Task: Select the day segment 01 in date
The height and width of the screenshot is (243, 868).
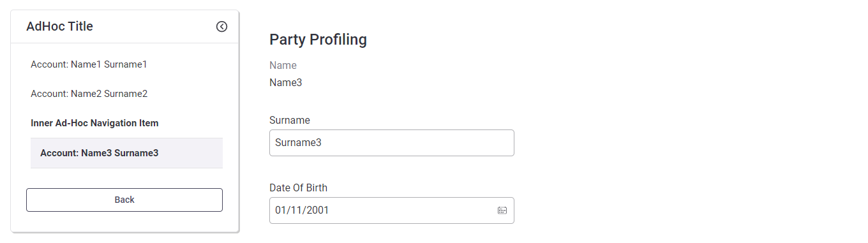Action: pyautogui.click(x=280, y=210)
